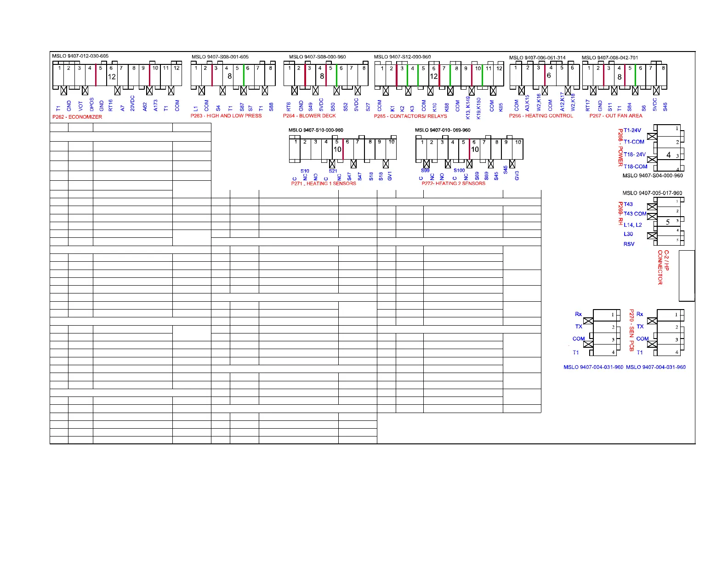The width and height of the screenshot is (728, 563).
Task: Click the W2,K16 pin label
Action: [x=539, y=103]
